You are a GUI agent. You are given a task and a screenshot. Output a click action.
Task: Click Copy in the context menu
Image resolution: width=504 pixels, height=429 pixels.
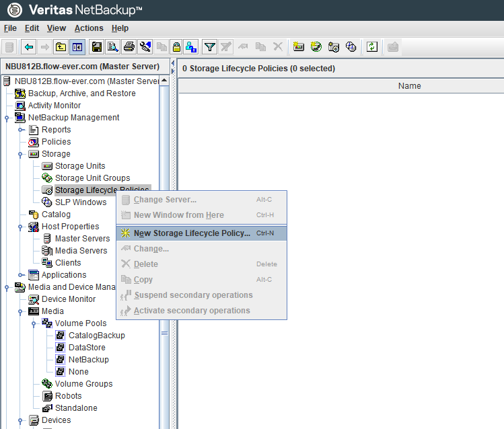(202, 279)
